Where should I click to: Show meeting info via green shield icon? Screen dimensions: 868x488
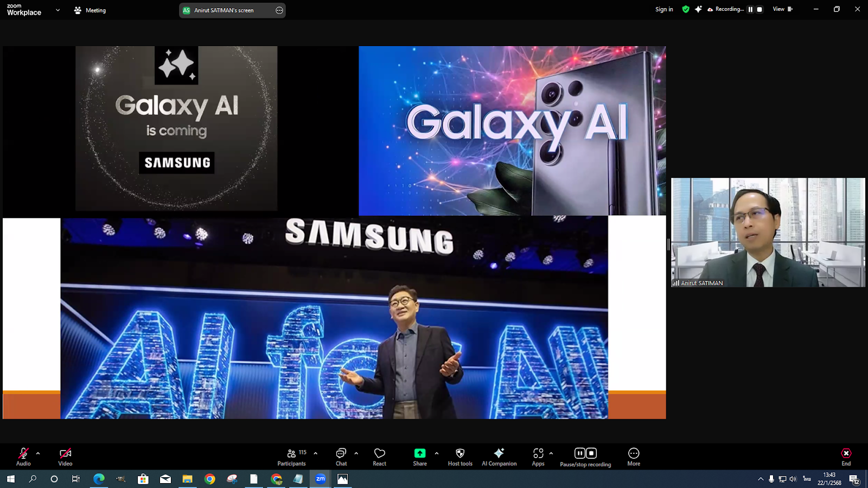pos(686,9)
